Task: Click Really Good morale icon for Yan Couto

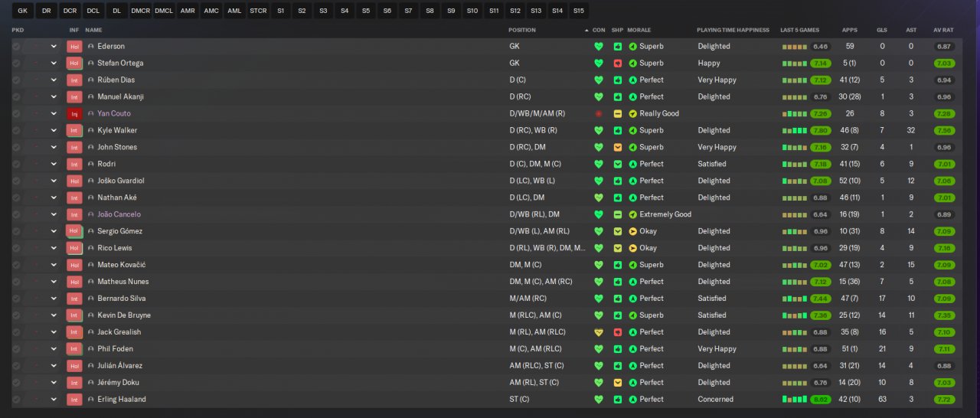Action: (633, 113)
